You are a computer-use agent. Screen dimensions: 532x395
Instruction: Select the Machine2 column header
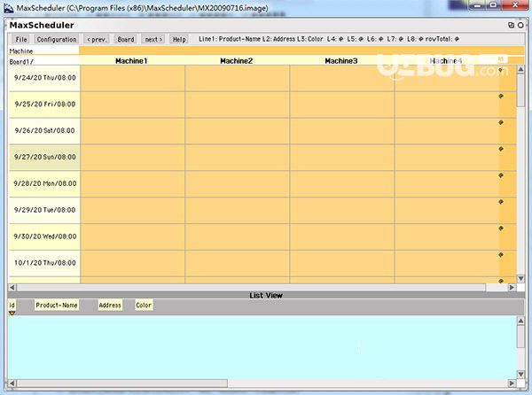(x=237, y=61)
